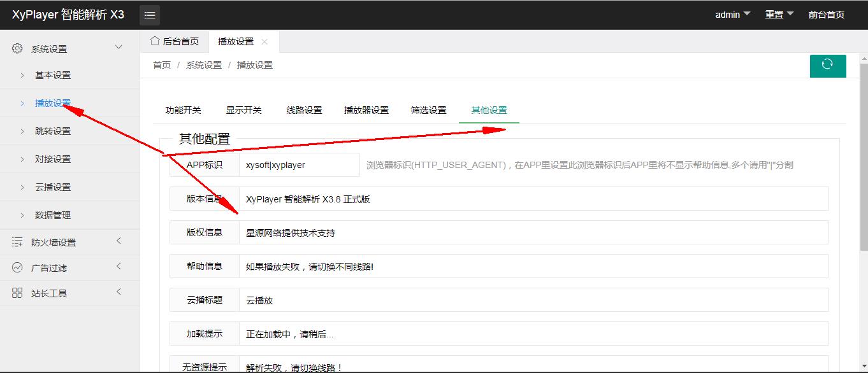Viewport: 868px width, 373px height.
Task: Switch to the 线路设置 tab
Action: 305,110
